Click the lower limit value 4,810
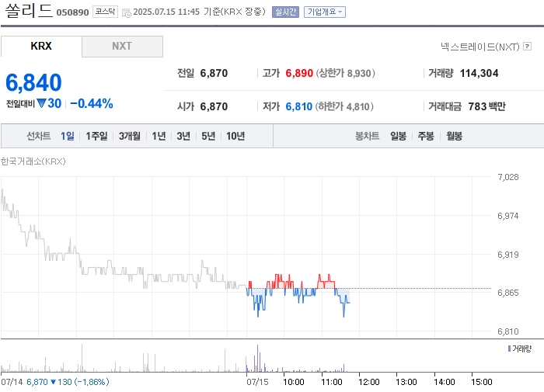The image size is (544, 392). click(x=357, y=107)
